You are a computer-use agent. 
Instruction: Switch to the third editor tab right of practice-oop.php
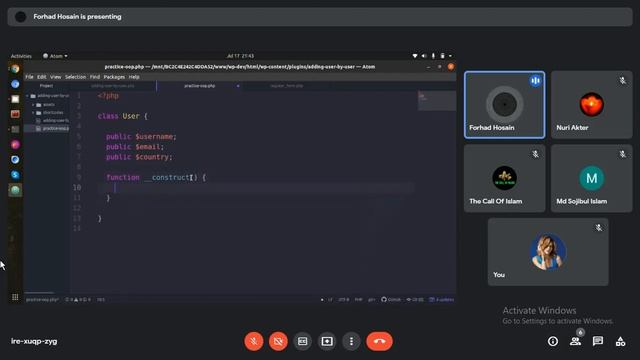pos(287,86)
